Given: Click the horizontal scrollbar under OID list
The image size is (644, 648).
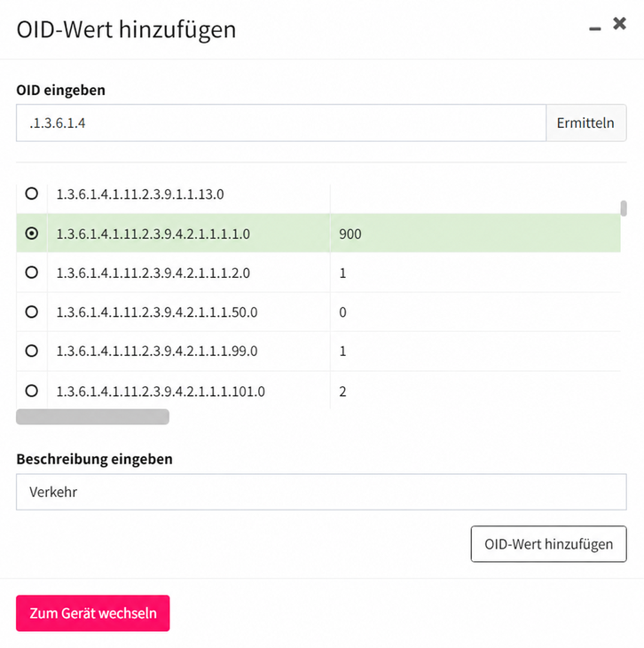Looking at the screenshot, I should [x=92, y=417].
